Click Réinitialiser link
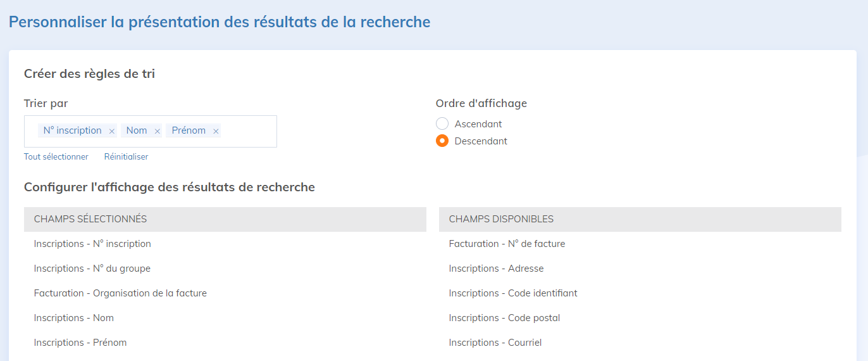The image size is (868, 361). pyautogui.click(x=126, y=156)
